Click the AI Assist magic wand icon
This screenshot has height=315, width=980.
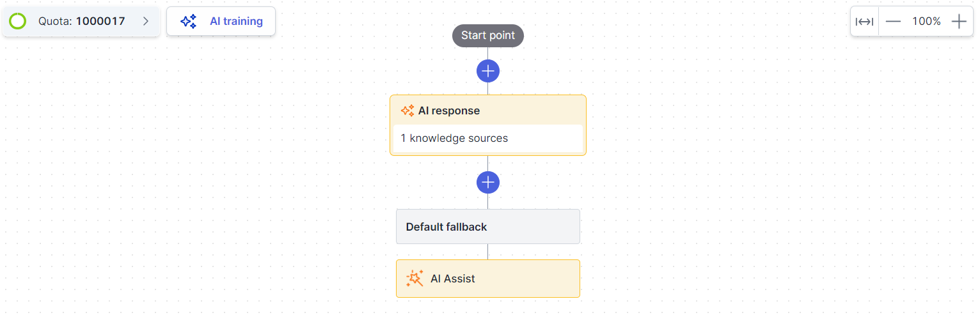(x=415, y=279)
